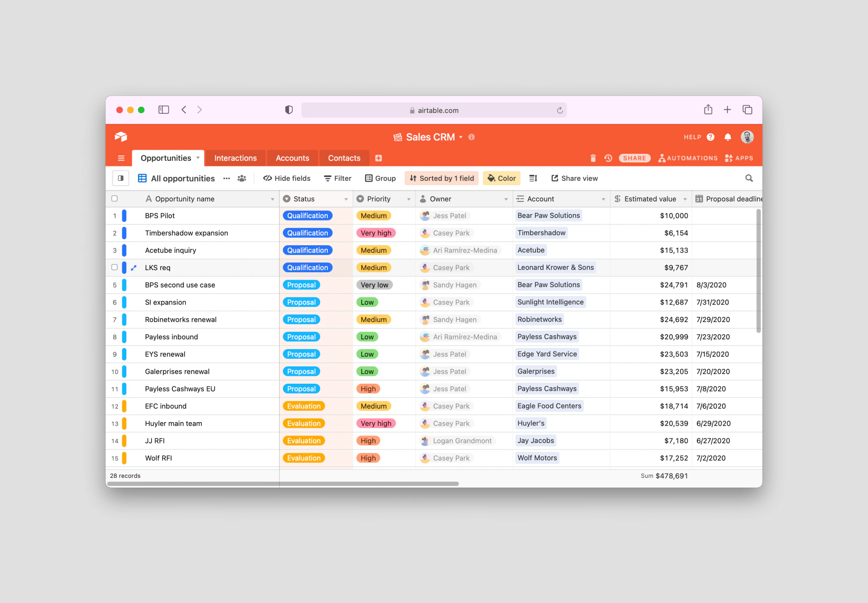Open view options three-dot menu

227,179
